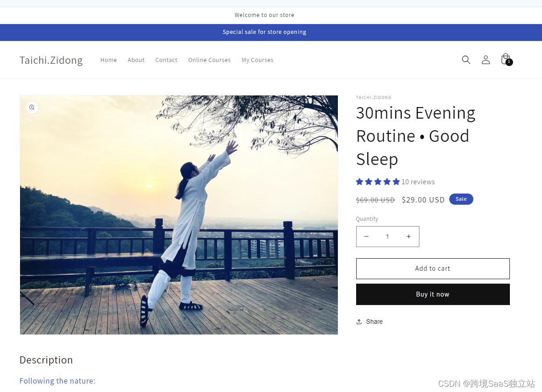Image resolution: width=542 pixels, height=392 pixels.
Task: Click the five-star rating
Action: tap(378, 182)
